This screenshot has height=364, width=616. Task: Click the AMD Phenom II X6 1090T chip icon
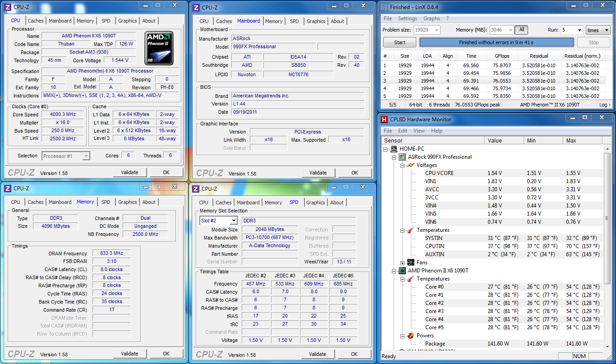pos(402,271)
